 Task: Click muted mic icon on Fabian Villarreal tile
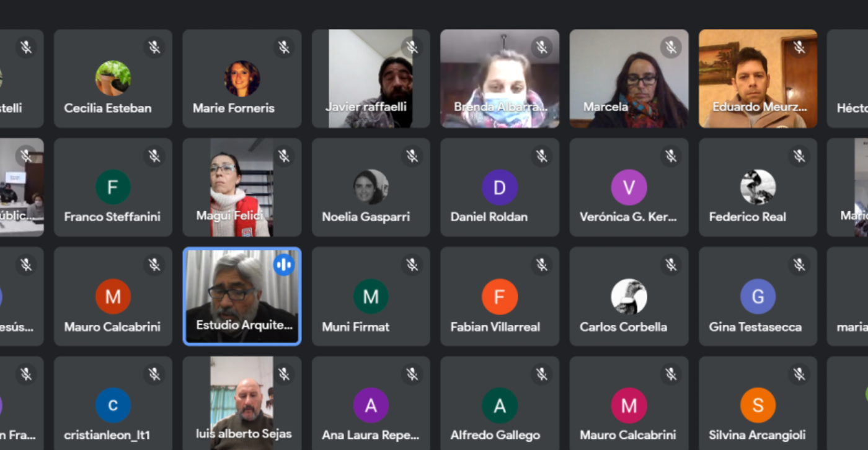click(x=541, y=265)
